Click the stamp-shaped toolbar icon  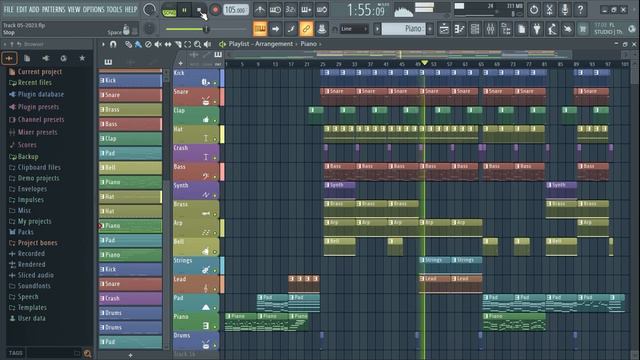click(322, 29)
